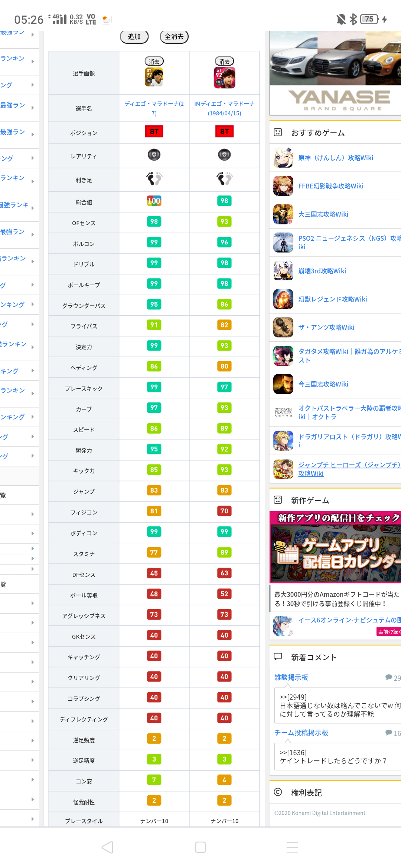Tap the 追加 button
The width and height of the screenshot is (401, 868).
[x=134, y=37]
